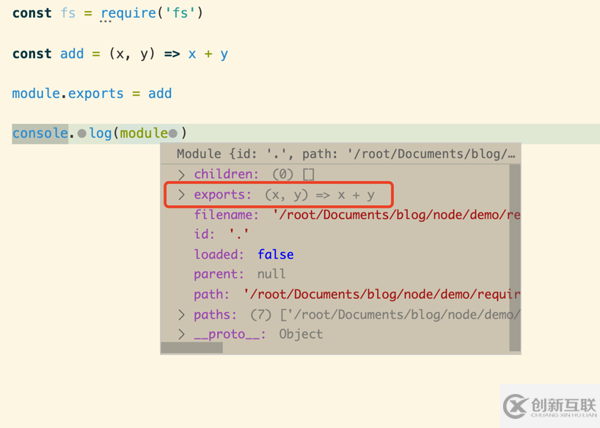Expand the __proto__ Object arrow
This screenshot has height=428, width=600.
[x=181, y=334]
